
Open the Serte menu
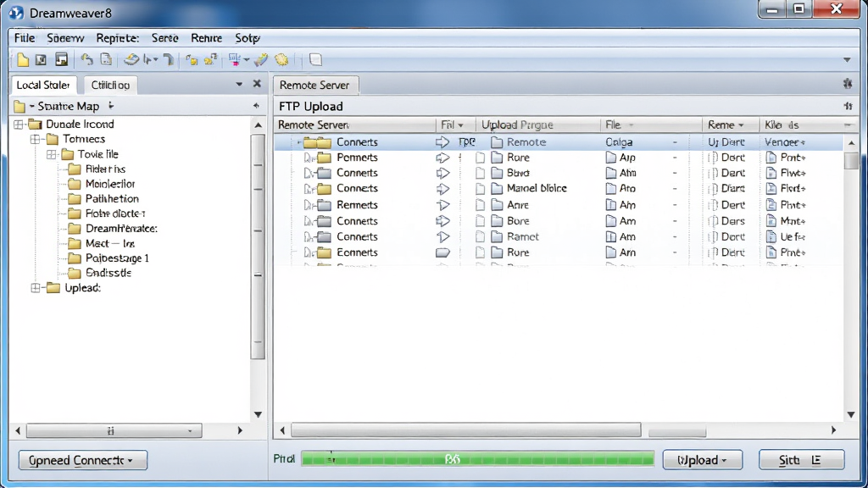[165, 38]
